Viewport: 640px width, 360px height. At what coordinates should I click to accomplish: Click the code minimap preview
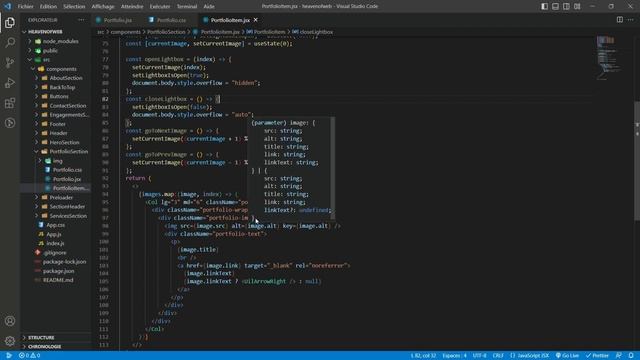pyautogui.click(x=610, y=57)
